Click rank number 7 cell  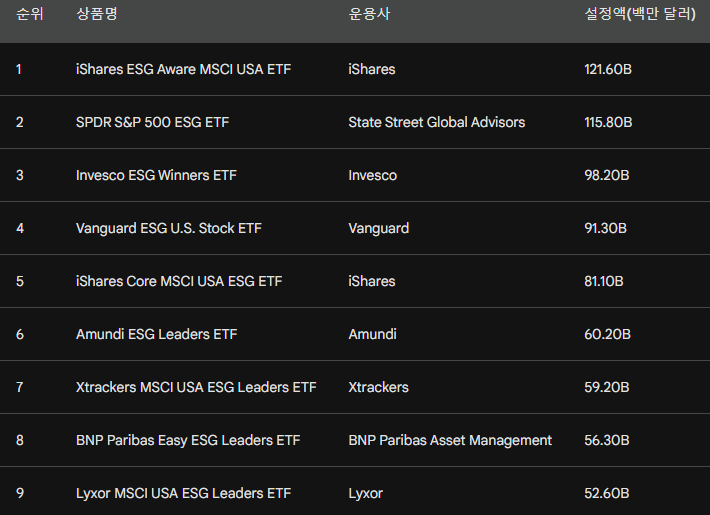tap(20, 387)
